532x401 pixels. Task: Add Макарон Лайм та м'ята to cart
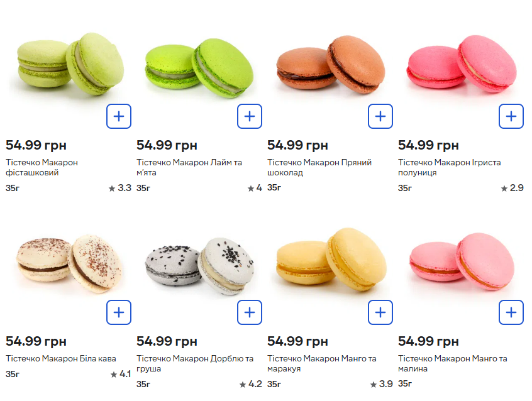pyautogui.click(x=250, y=116)
